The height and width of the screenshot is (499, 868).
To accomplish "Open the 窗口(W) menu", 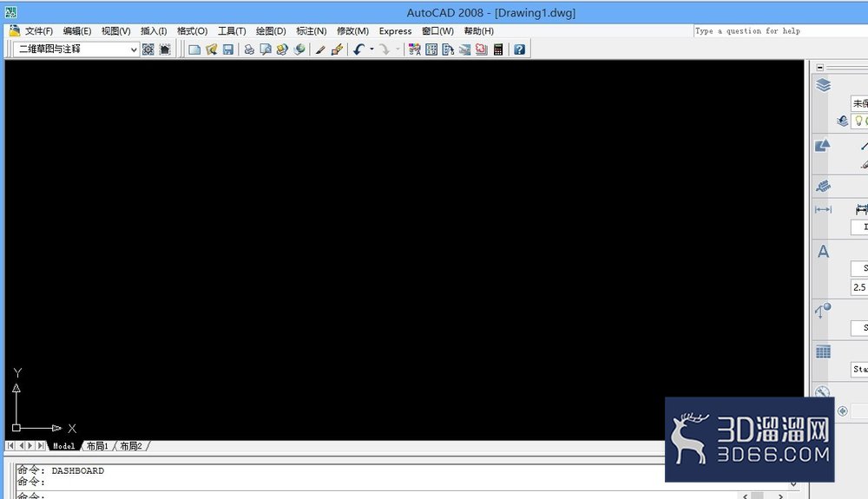I will 437,31.
